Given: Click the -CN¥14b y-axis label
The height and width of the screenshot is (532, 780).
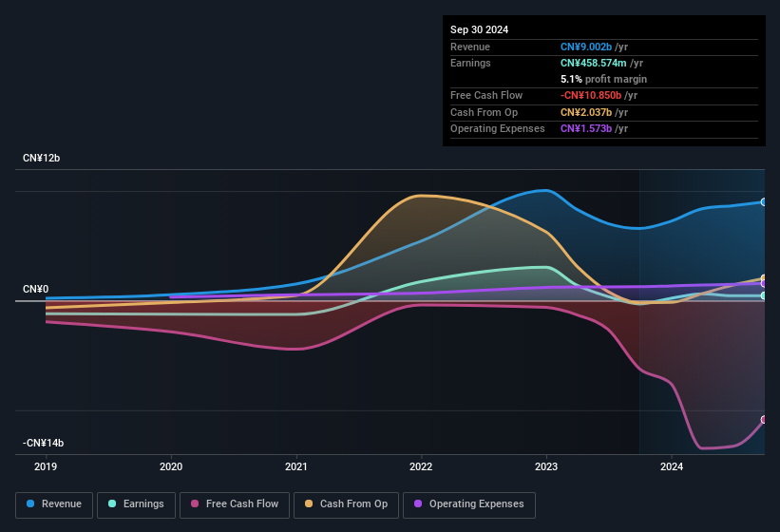Looking at the screenshot, I should pyautogui.click(x=44, y=443).
